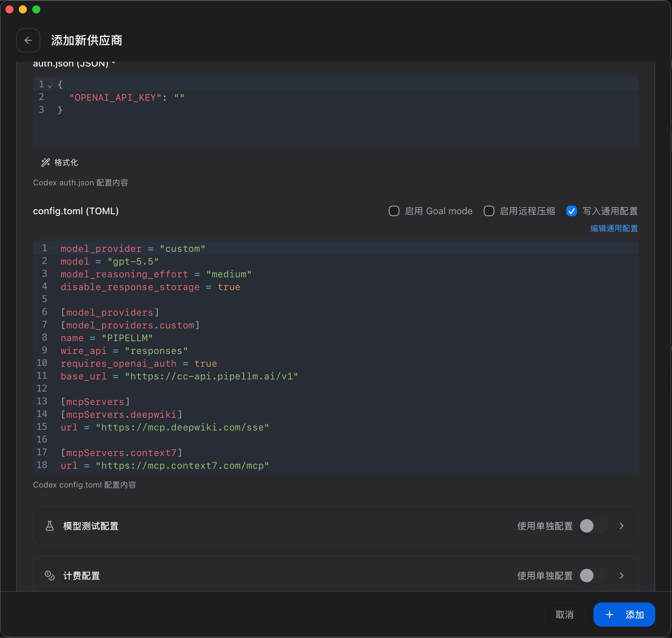Click the base_url pipellm.ai line
The height and width of the screenshot is (638, 672).
click(179, 376)
